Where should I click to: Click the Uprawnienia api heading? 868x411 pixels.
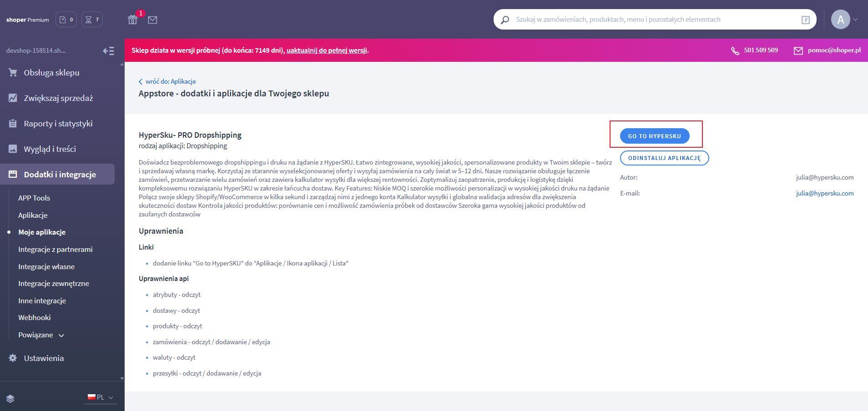164,278
